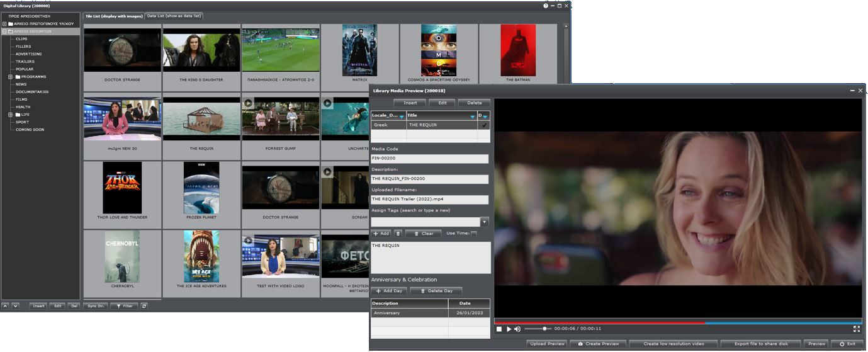The height and width of the screenshot is (352, 868).
Task: Toggle fullscreen for the video preview
Action: [857, 329]
